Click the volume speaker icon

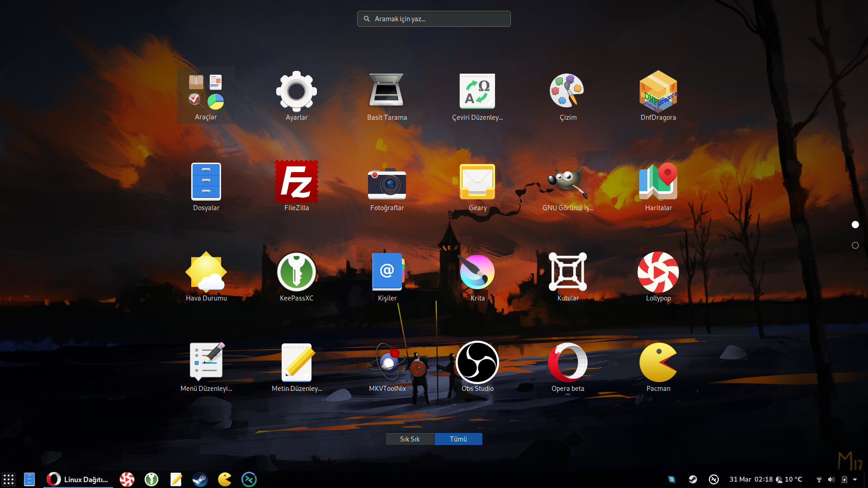831,479
